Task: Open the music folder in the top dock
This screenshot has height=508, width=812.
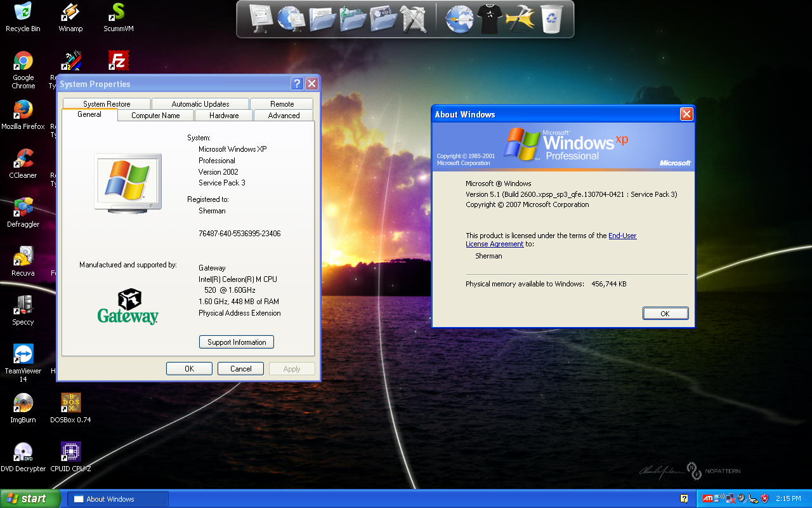Action: [353, 19]
